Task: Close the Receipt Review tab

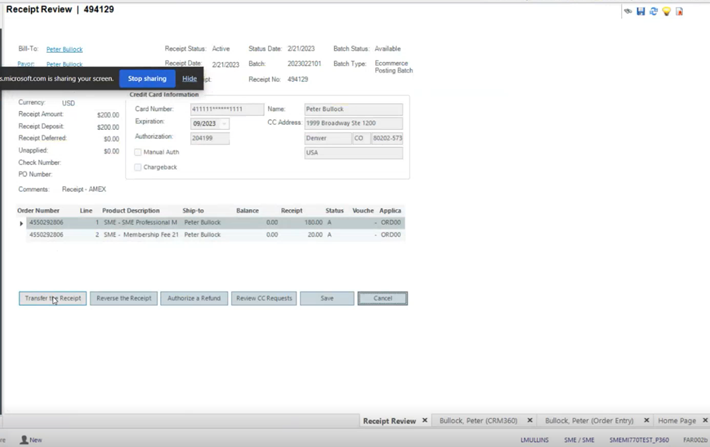Action: click(425, 420)
